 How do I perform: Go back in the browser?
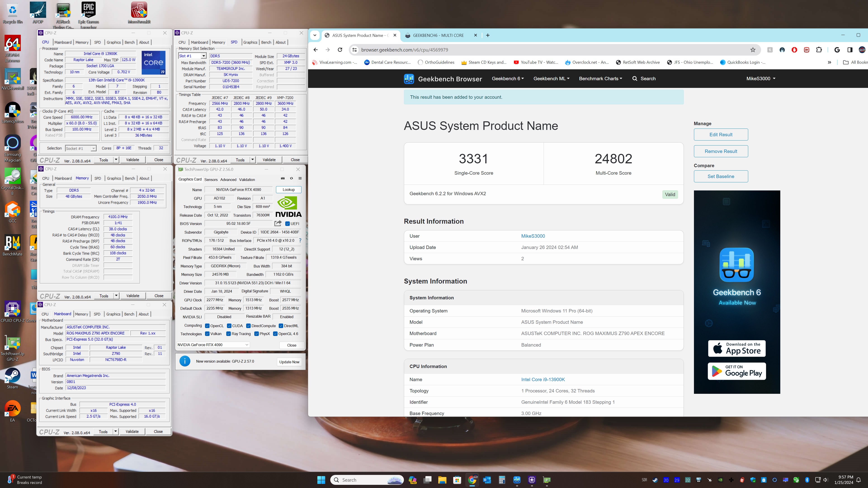pos(315,50)
